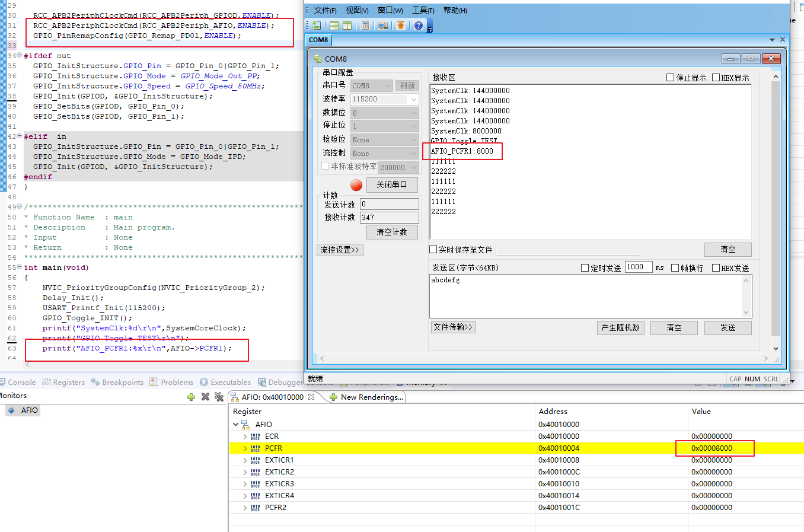Click the 发送 send button
The width and height of the screenshot is (804, 532).
coord(728,327)
